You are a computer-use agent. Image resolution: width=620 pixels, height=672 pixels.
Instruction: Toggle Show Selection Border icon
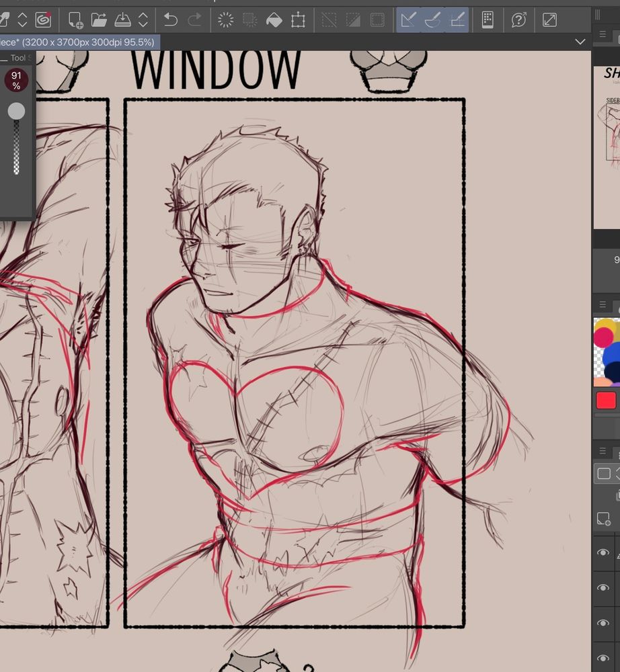(377, 19)
